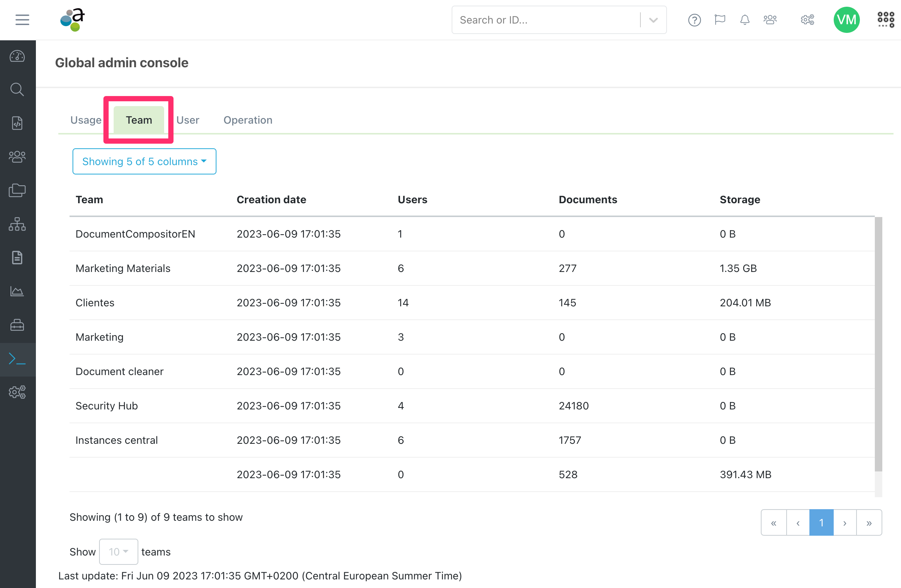Switch to the Usage tab
The height and width of the screenshot is (588, 901).
(x=86, y=120)
